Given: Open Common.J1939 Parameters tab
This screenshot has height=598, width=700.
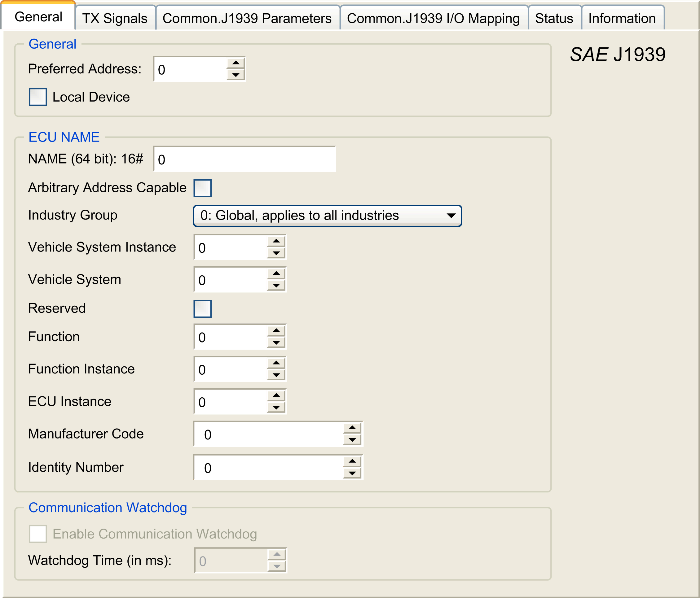Looking at the screenshot, I should tap(247, 18).
